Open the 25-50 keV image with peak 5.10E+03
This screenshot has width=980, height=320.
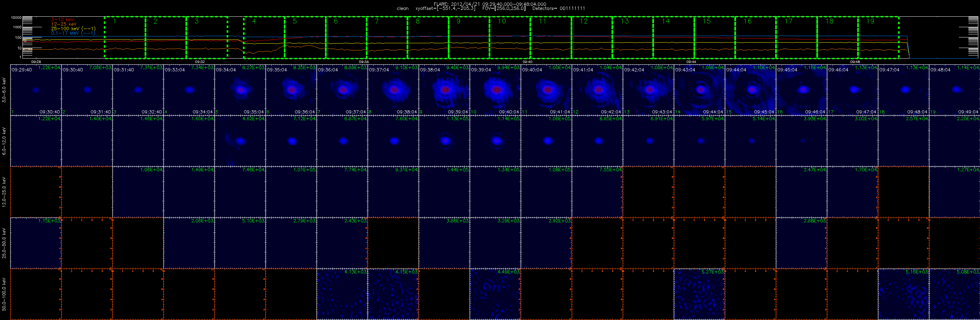(240, 243)
